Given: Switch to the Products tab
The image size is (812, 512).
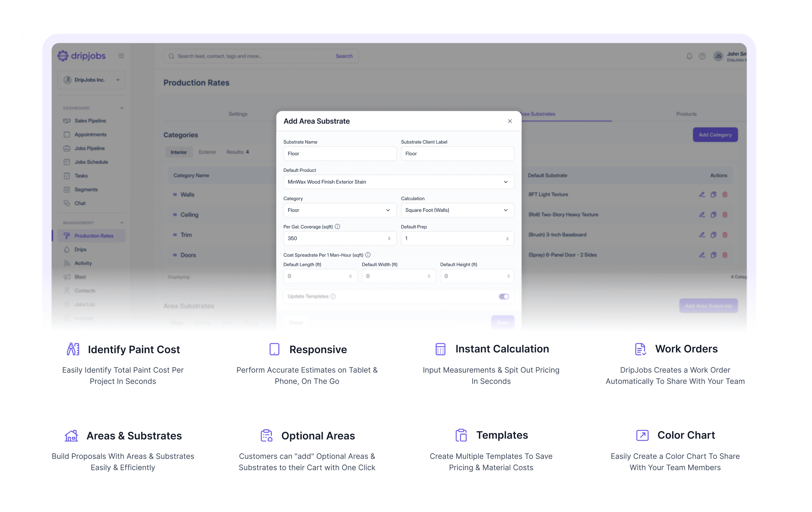Looking at the screenshot, I should 686,114.
